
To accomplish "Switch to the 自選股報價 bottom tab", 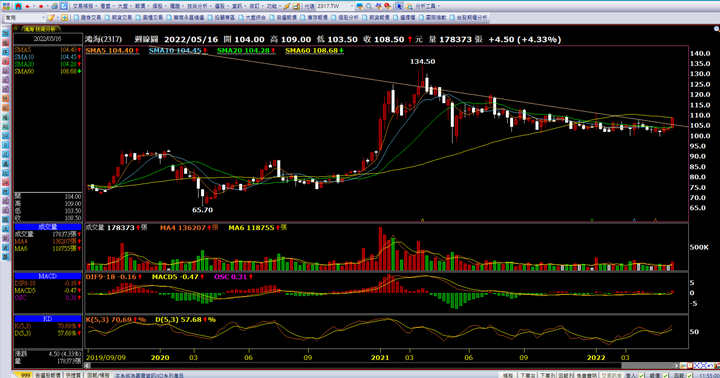I will click(48, 375).
